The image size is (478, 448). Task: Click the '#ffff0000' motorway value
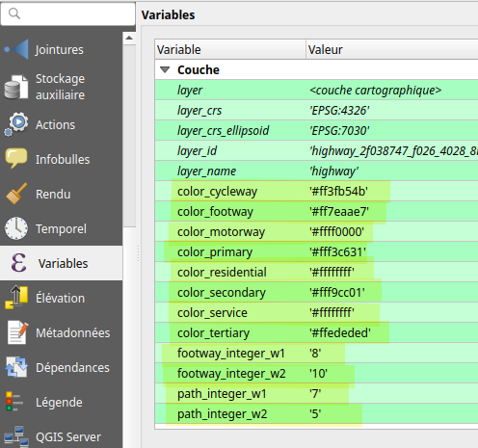pyautogui.click(x=336, y=232)
